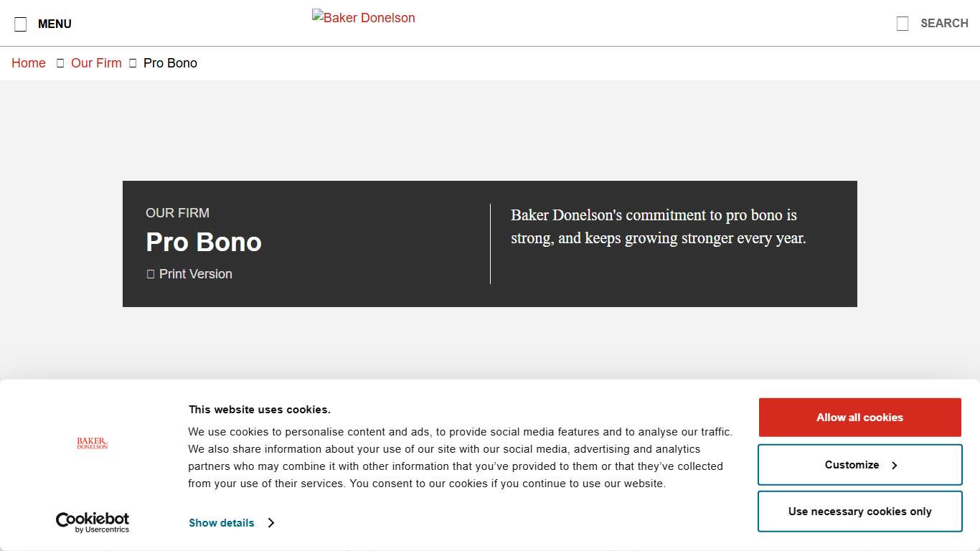Screen dimensions: 980x551
Task: Open the MENU hamburger icon
Action: (21, 23)
